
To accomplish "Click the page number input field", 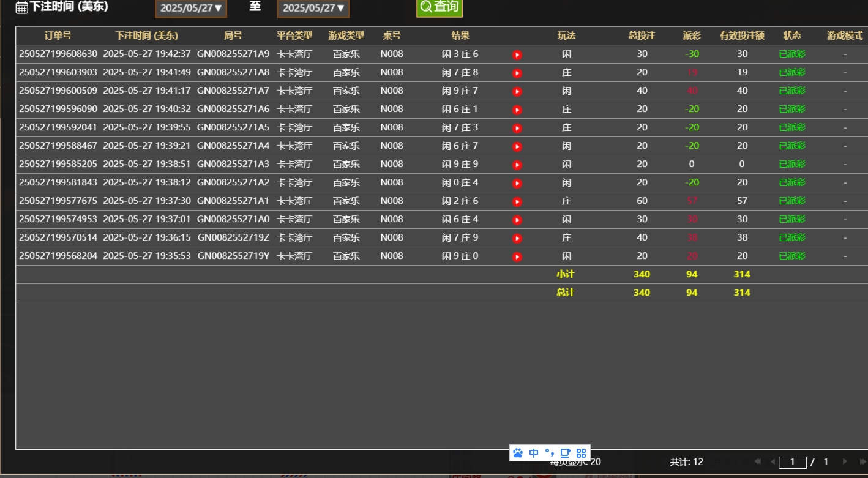I will point(792,462).
